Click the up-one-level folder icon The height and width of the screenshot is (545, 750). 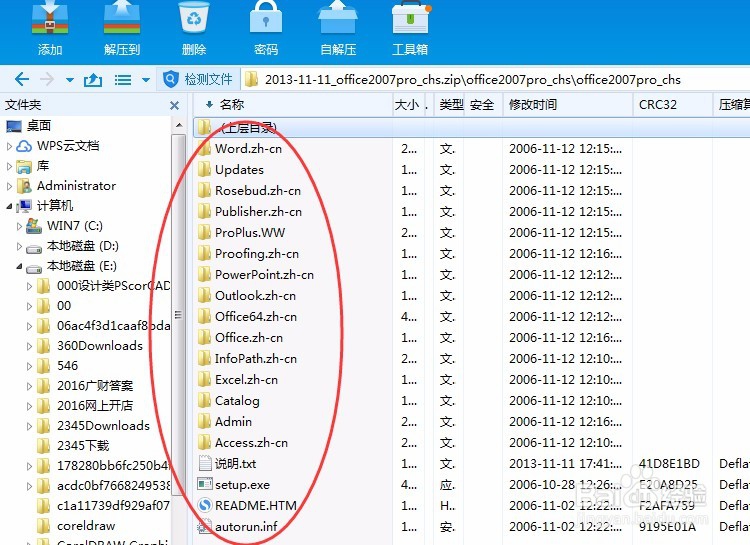93,79
